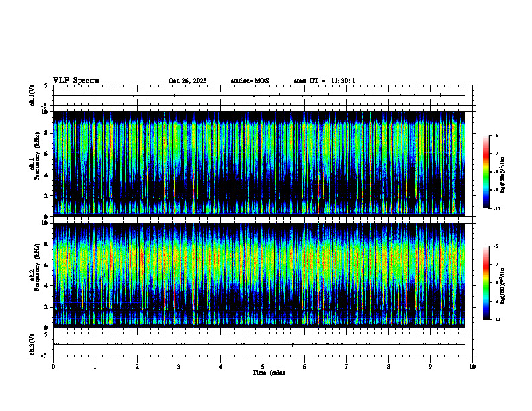Click ch.1 frequency axis tick "4"
532x411 pixels.
coord(47,175)
